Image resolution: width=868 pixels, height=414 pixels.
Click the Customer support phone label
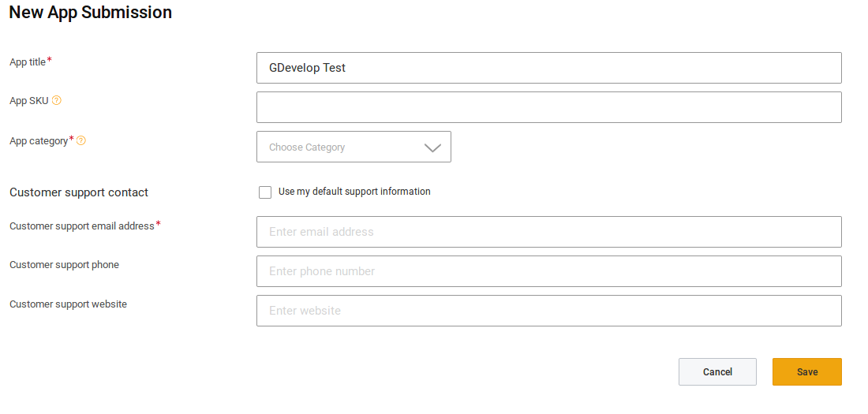64,265
